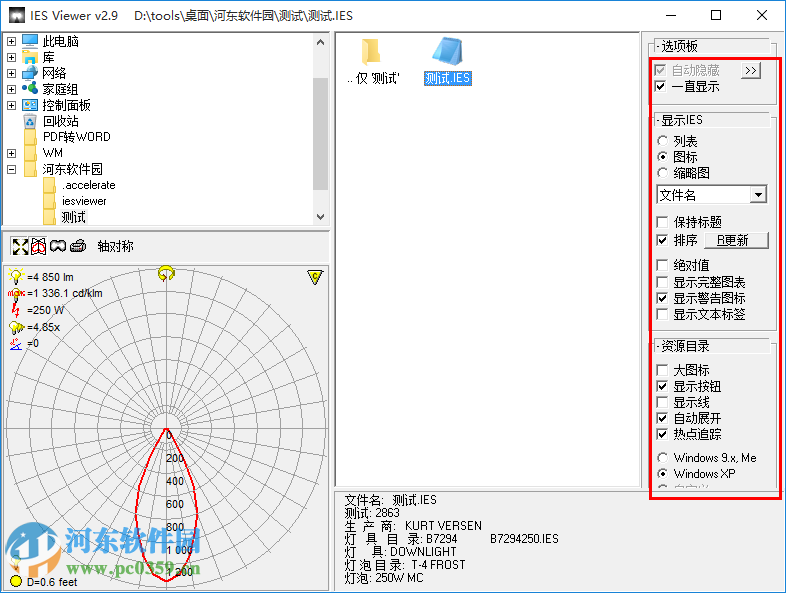Enable the 保持标题 checkbox

(662, 222)
